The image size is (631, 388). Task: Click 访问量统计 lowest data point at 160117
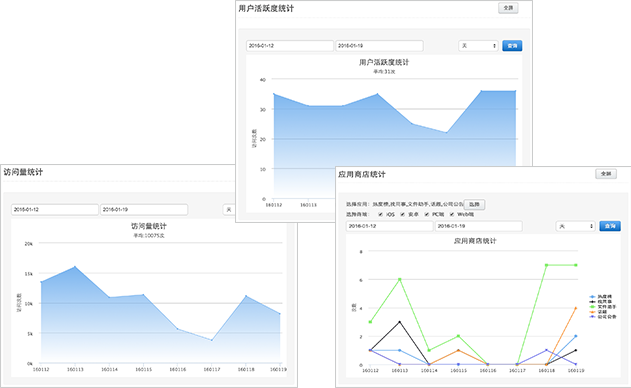tap(212, 341)
